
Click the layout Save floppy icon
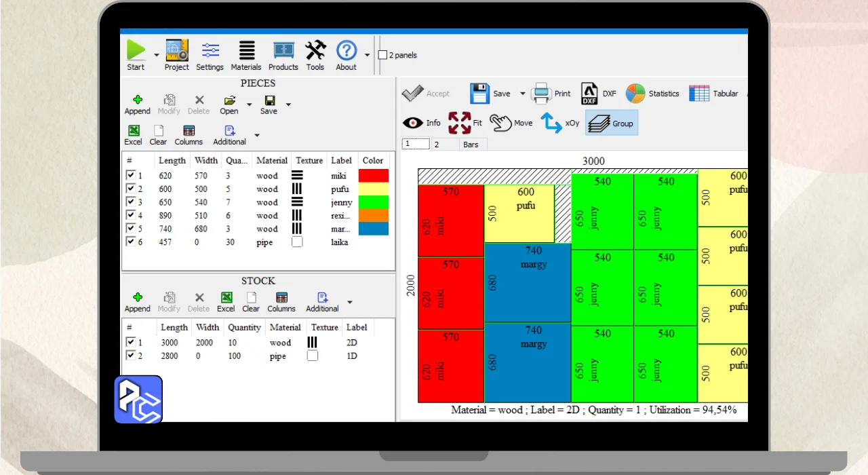click(x=479, y=94)
